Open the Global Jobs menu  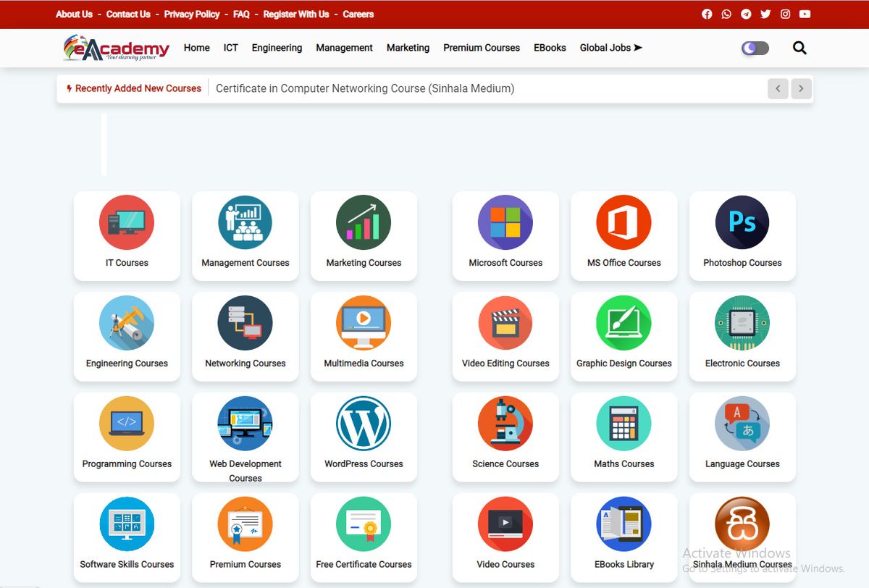tap(610, 48)
